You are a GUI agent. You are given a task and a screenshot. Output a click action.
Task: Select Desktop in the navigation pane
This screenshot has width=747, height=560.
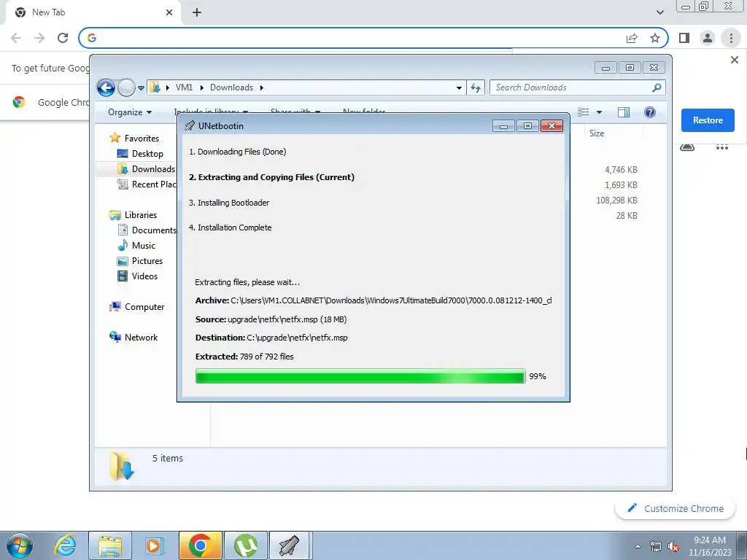147,154
